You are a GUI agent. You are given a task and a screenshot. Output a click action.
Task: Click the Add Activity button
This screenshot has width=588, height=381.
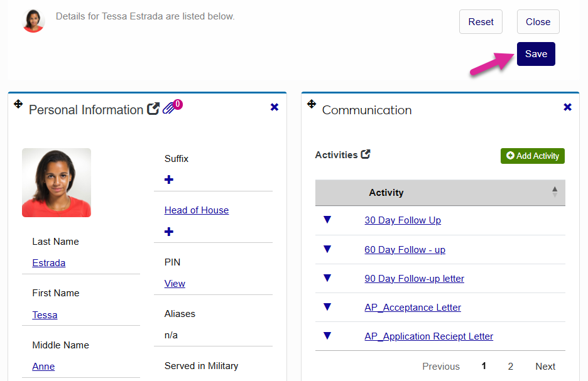point(533,156)
